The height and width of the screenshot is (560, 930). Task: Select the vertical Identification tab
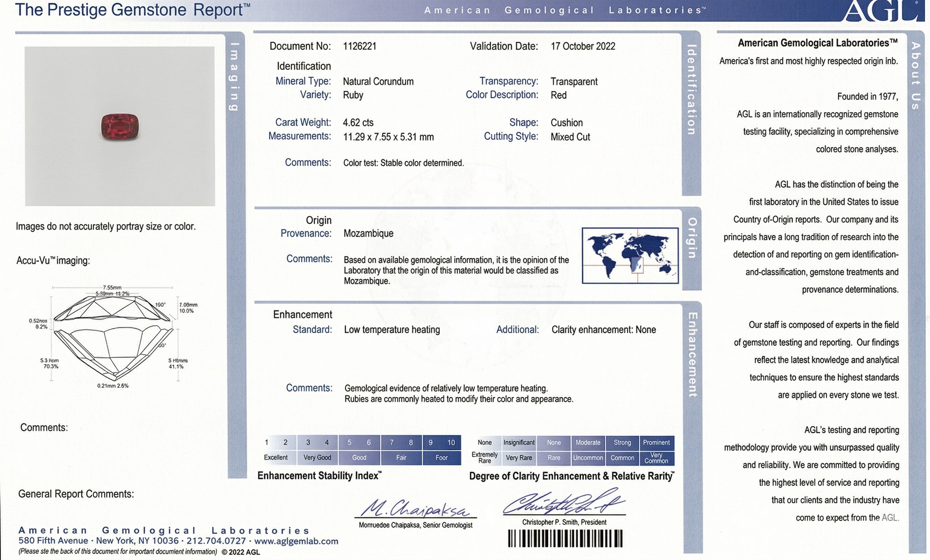pyautogui.click(x=691, y=90)
